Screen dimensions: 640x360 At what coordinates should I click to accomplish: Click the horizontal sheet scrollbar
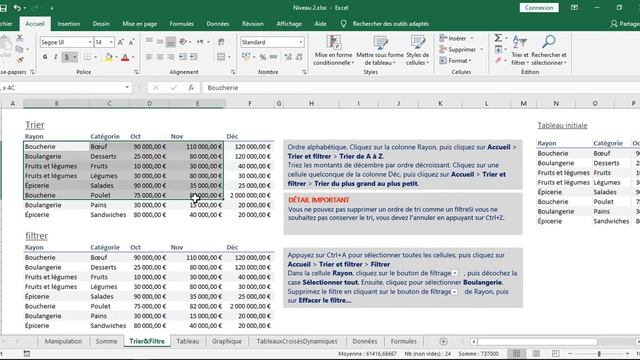point(537,341)
